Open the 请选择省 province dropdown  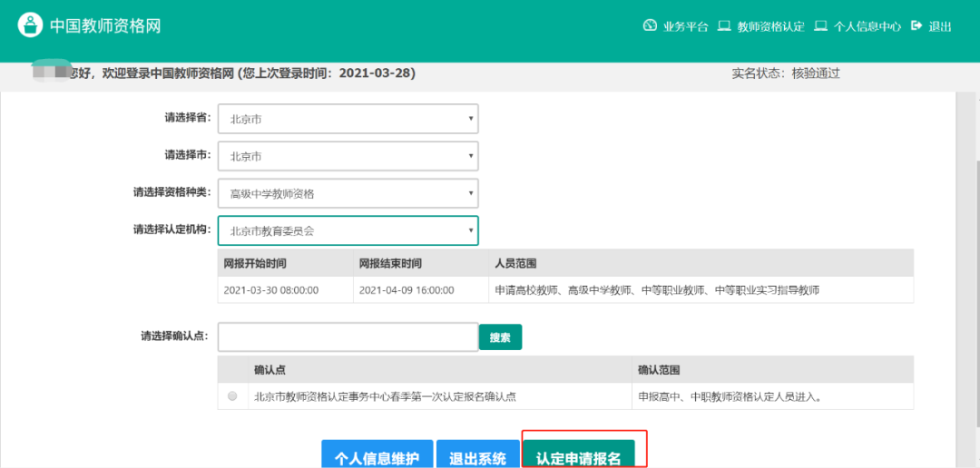(348, 119)
